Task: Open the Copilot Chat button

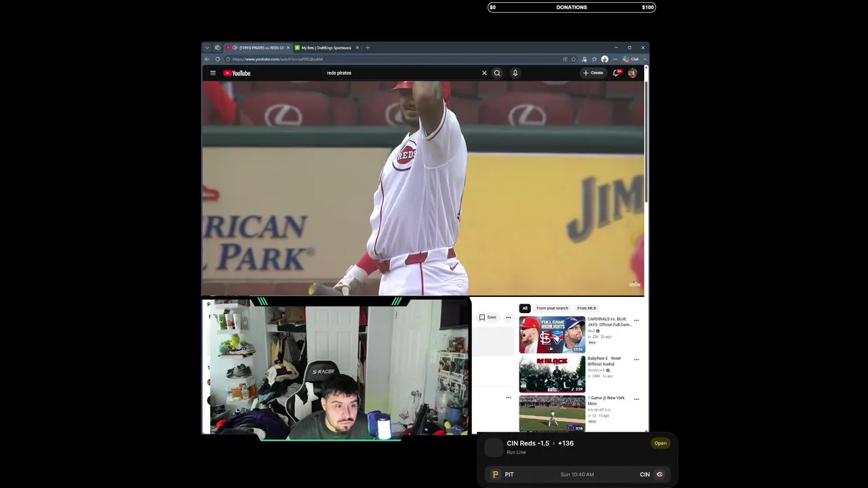Action: (x=631, y=59)
